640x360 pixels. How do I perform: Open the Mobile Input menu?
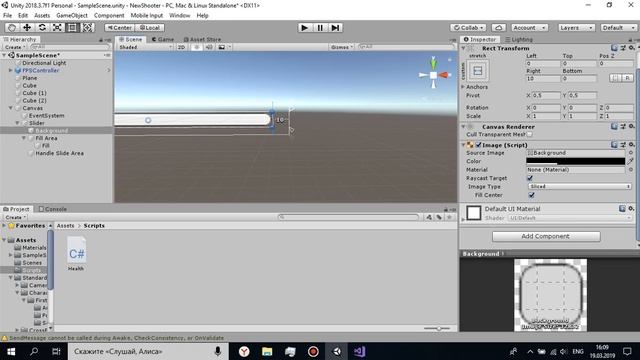(147, 16)
